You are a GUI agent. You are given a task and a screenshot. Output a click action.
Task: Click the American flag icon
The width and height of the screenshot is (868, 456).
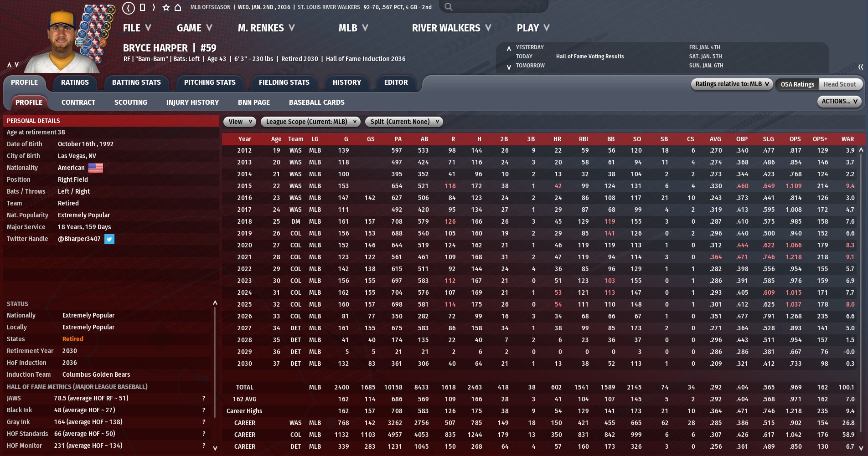tap(95, 168)
